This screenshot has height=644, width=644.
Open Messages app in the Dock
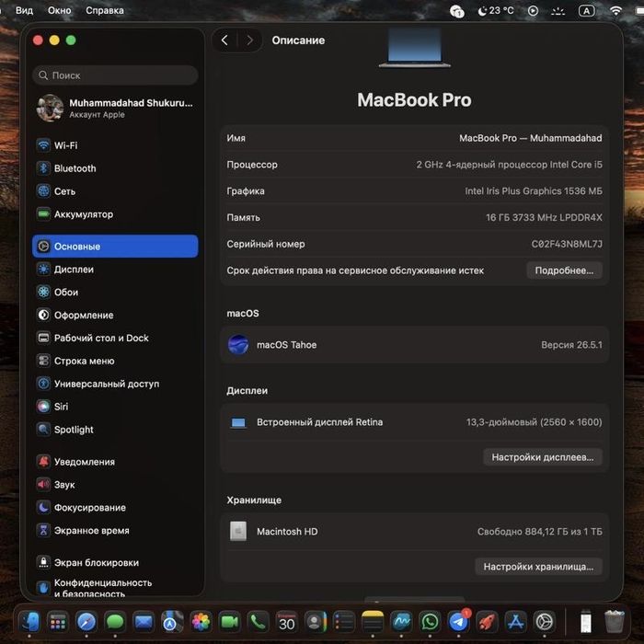pos(115,622)
